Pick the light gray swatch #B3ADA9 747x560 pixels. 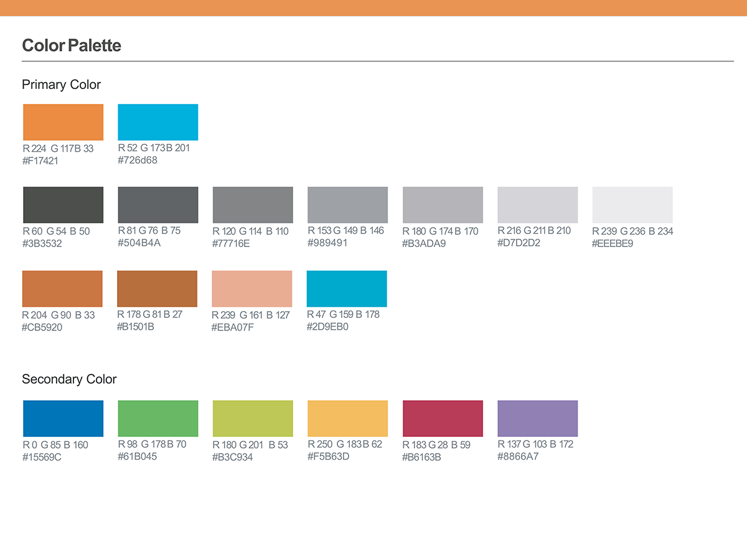[443, 205]
